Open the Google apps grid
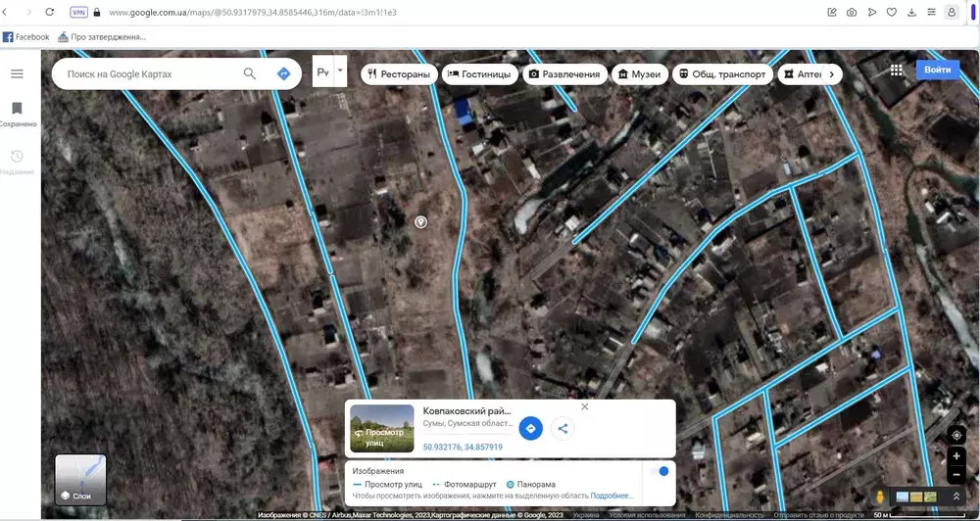 point(896,71)
